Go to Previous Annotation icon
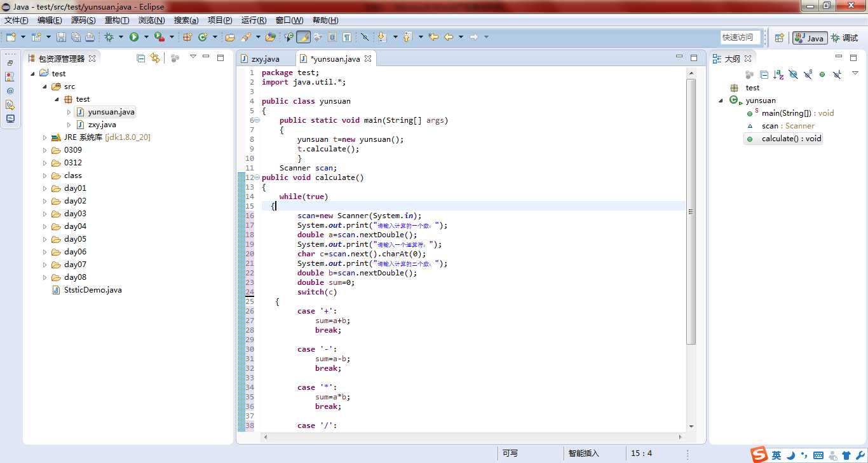Screen dimensions: 868x463 (407, 37)
